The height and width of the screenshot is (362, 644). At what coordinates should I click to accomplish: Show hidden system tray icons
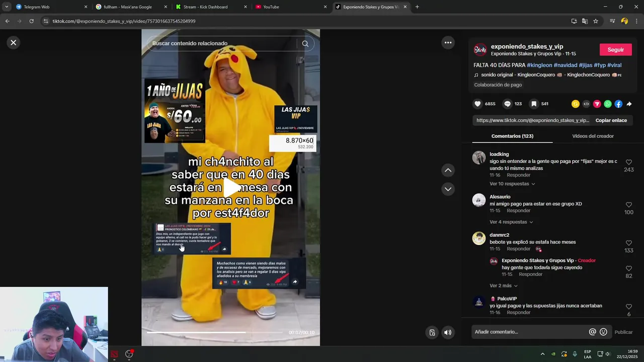coord(542,354)
